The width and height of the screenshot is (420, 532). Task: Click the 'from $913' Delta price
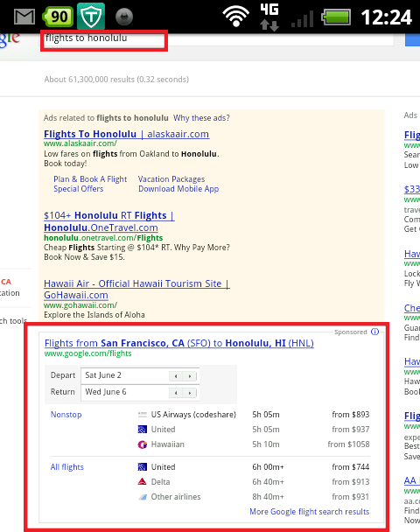pos(351,482)
